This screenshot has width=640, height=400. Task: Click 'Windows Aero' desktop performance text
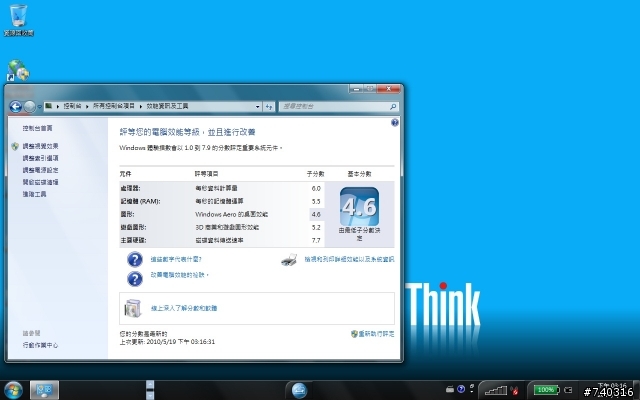point(231,214)
